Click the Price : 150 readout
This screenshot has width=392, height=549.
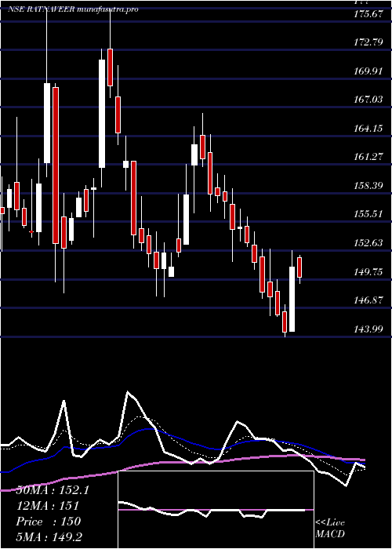[49, 522]
